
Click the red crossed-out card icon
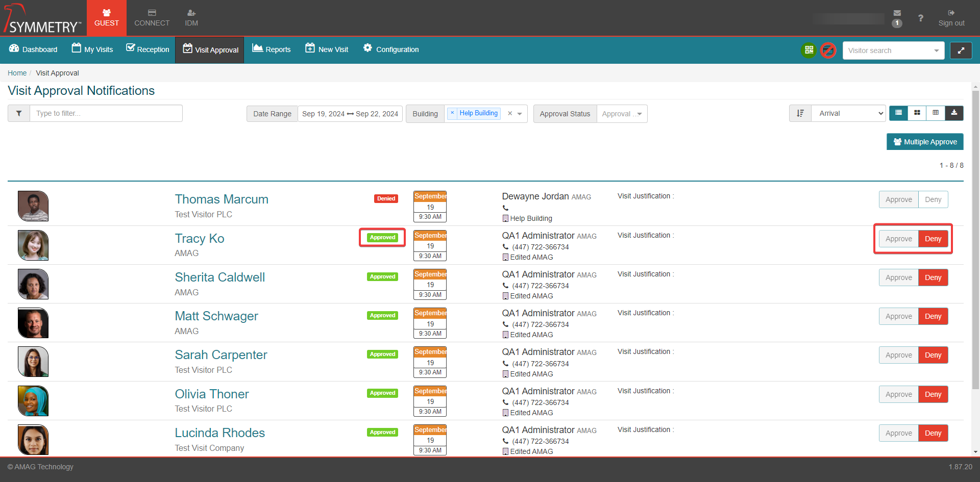tap(828, 50)
